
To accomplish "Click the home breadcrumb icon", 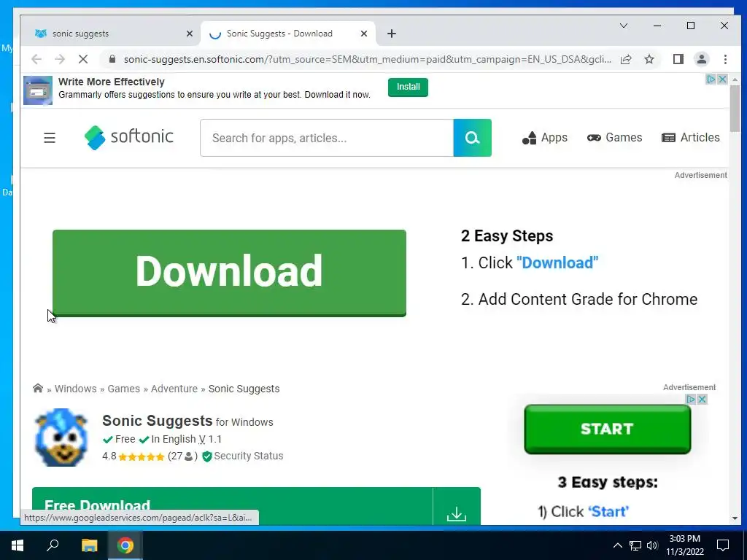I will coord(38,388).
